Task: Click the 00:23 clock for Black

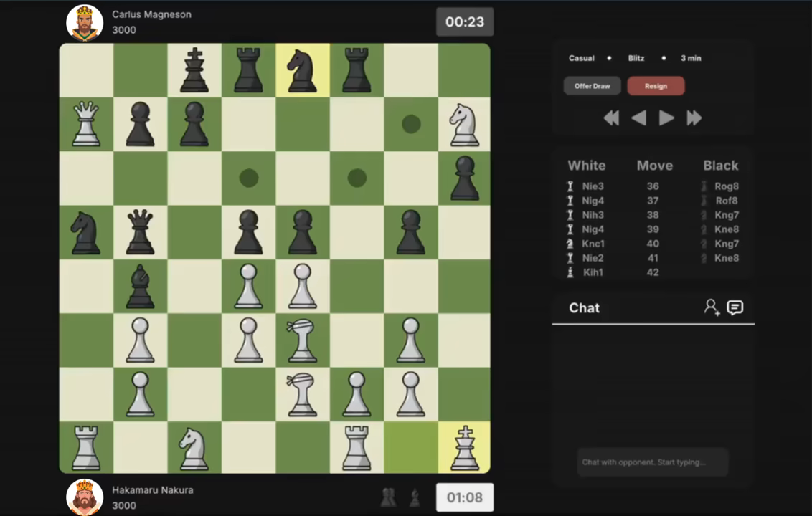Action: pyautogui.click(x=465, y=21)
